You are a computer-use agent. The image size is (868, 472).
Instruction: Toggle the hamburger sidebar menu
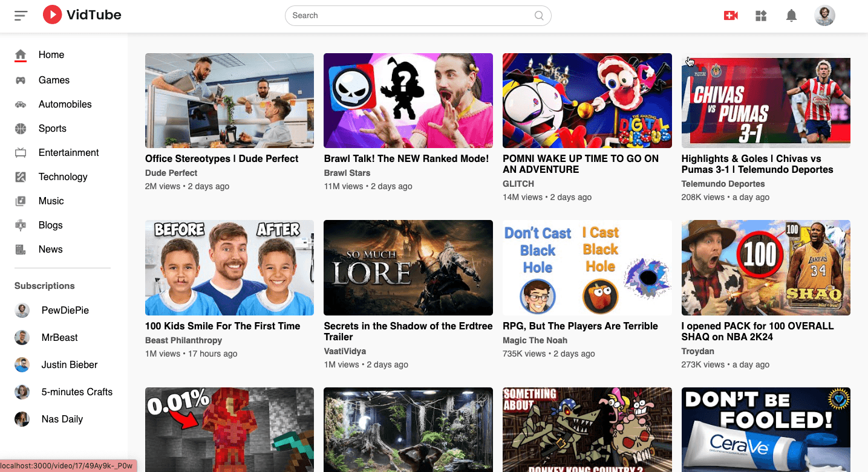click(21, 16)
